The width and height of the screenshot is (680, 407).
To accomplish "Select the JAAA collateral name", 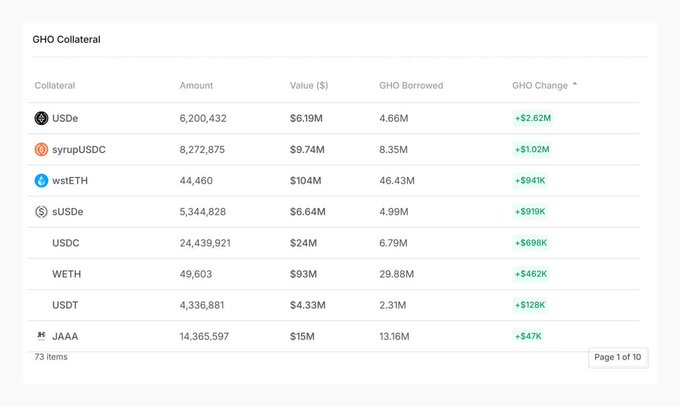I will coord(65,336).
